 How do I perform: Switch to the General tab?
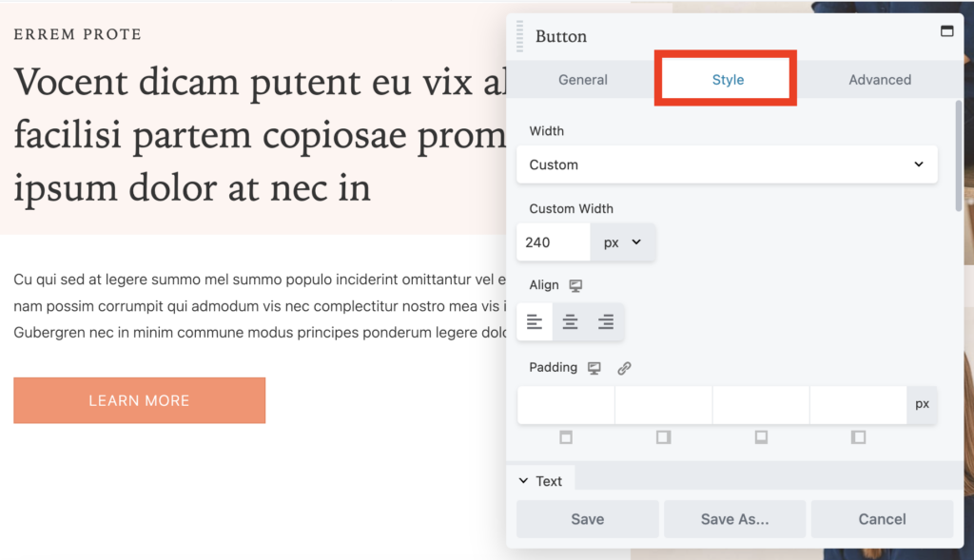pyautogui.click(x=582, y=80)
